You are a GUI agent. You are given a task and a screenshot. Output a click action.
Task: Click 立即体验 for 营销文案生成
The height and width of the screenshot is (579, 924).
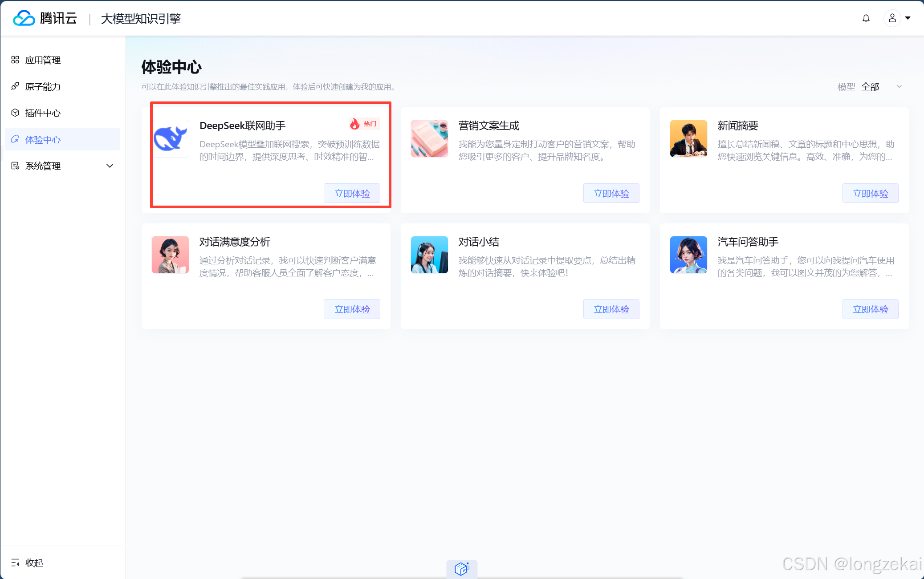(611, 193)
